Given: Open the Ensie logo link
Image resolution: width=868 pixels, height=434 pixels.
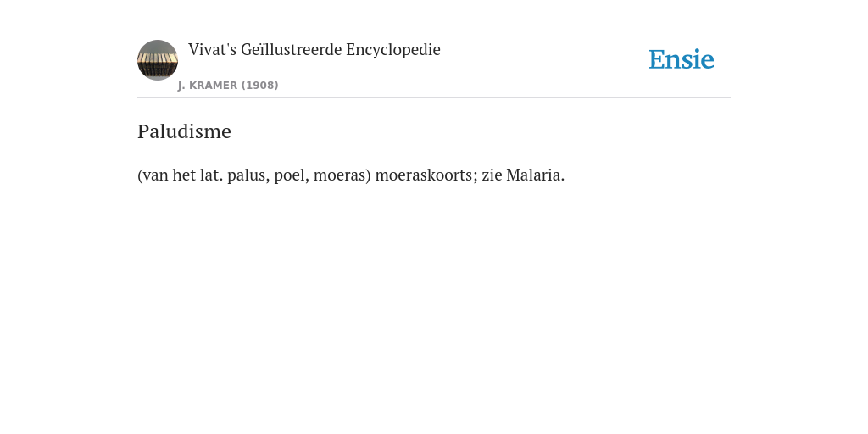Looking at the screenshot, I should (682, 59).
